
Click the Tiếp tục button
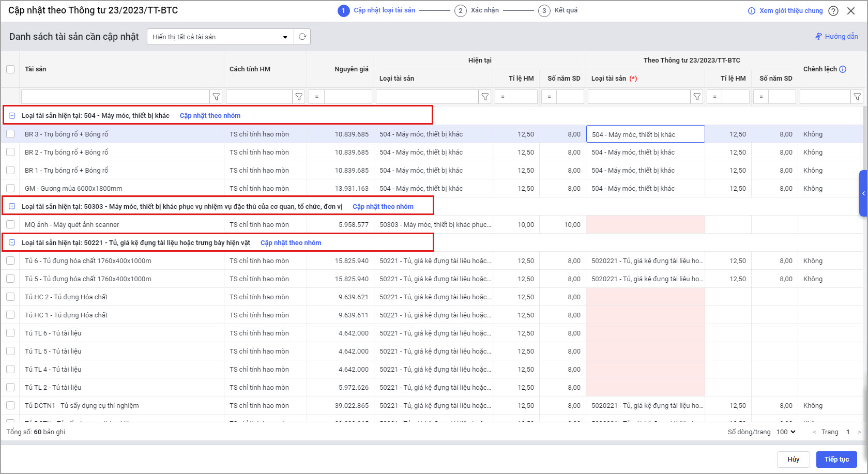tap(836, 460)
